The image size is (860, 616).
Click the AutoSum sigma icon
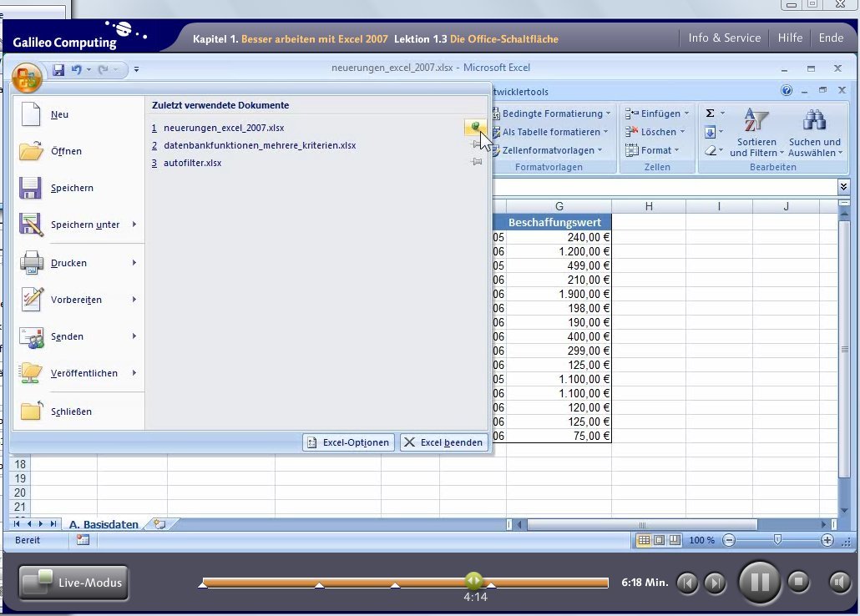[710, 113]
